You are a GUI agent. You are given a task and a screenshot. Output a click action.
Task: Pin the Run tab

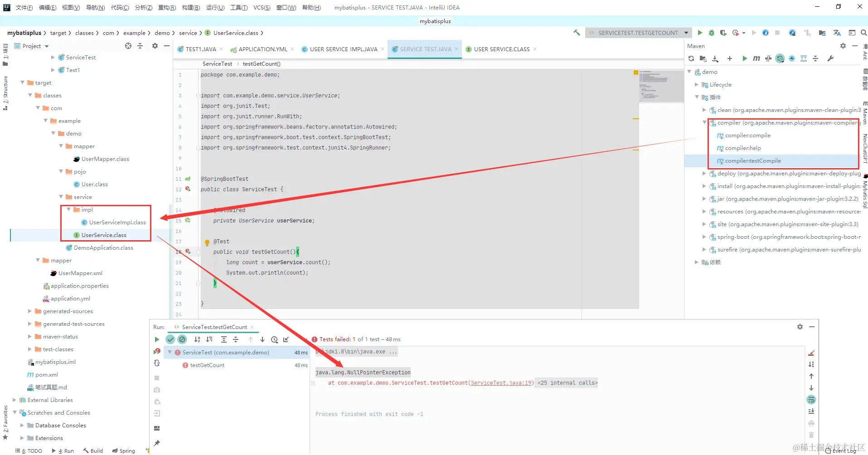click(157, 443)
